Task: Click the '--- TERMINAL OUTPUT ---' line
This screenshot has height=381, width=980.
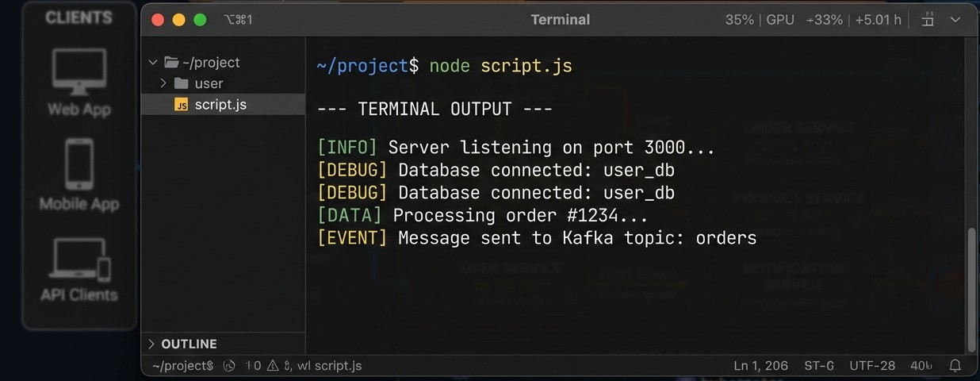Action: [434, 109]
